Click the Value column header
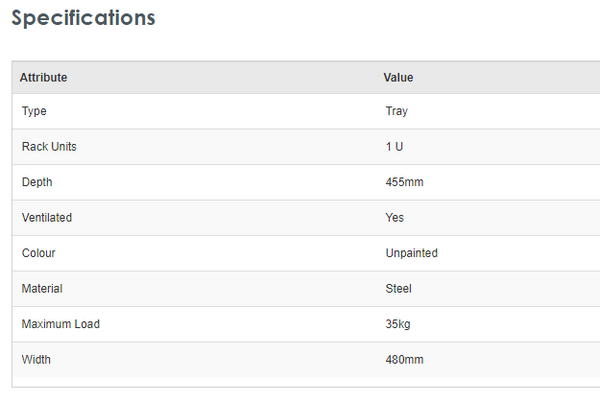 [398, 78]
